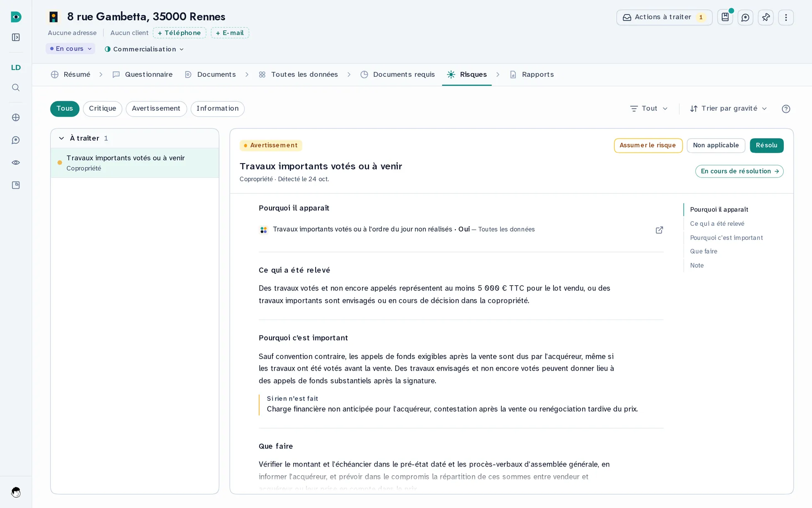Click Assumer le risque button
Viewport: 812px width, 508px height.
[648, 145]
